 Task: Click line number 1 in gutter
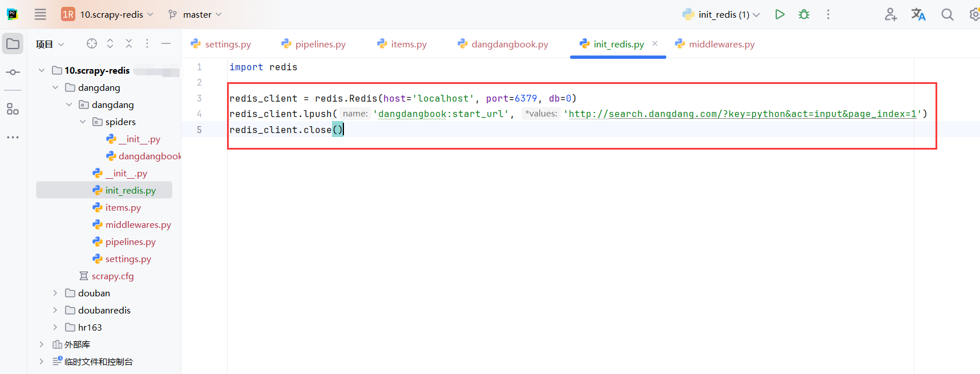(199, 67)
